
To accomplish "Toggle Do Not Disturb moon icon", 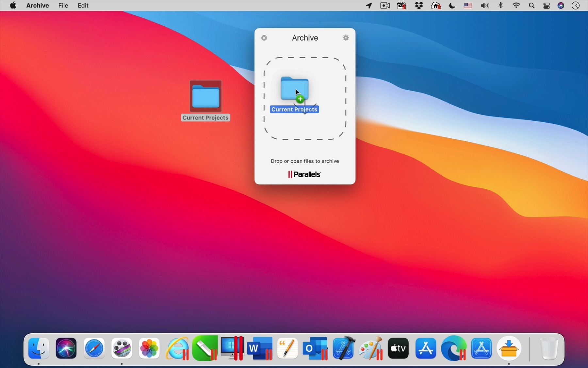I will point(452,5).
